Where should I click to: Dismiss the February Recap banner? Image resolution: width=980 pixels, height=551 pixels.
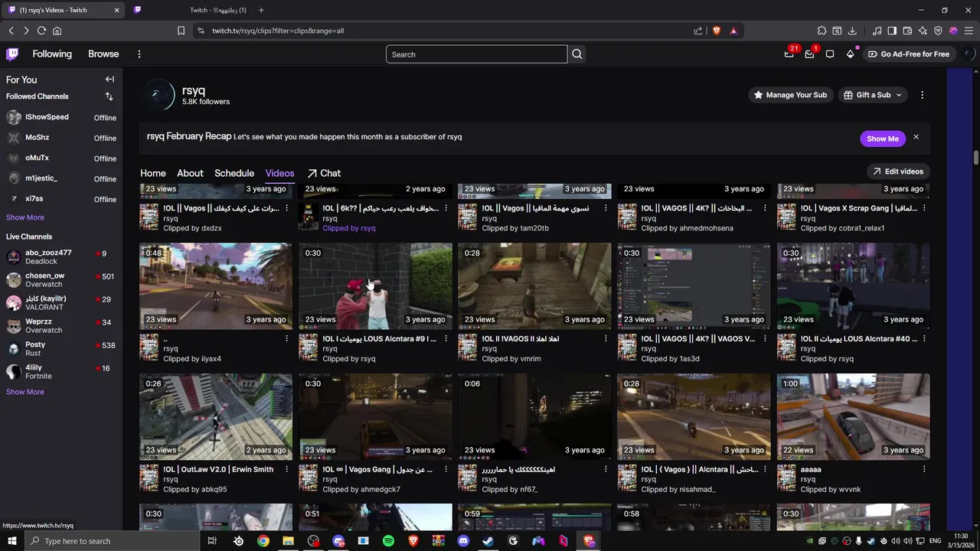coord(916,138)
